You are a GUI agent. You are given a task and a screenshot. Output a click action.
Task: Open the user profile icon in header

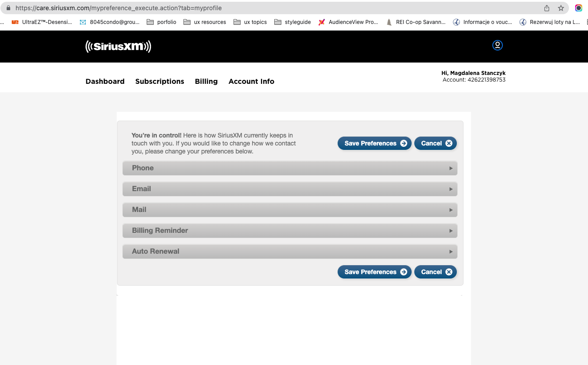498,45
